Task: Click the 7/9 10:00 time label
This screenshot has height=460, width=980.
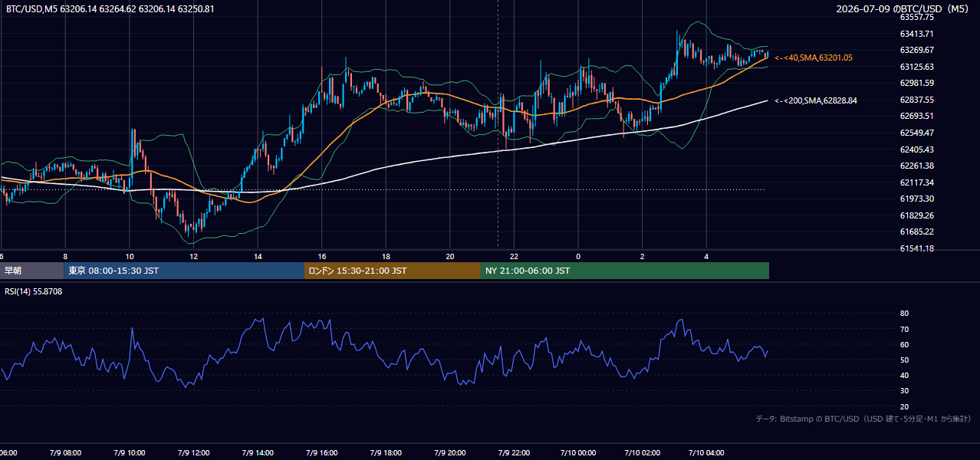Action: (130, 452)
